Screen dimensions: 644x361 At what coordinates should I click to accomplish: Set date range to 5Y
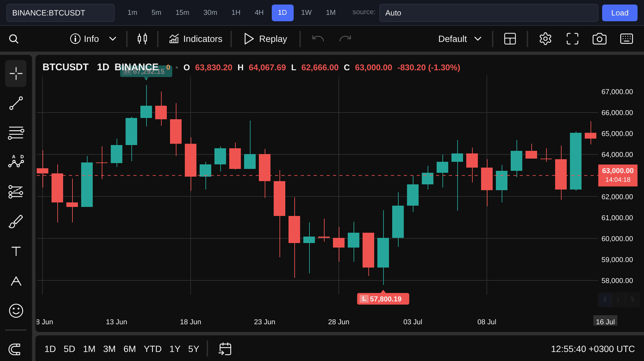[x=194, y=349]
